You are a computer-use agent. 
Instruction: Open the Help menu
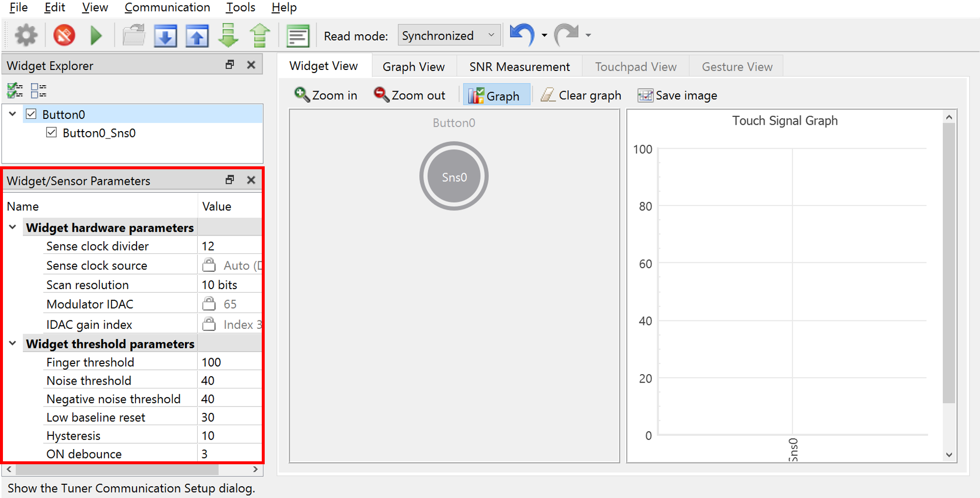click(x=284, y=7)
